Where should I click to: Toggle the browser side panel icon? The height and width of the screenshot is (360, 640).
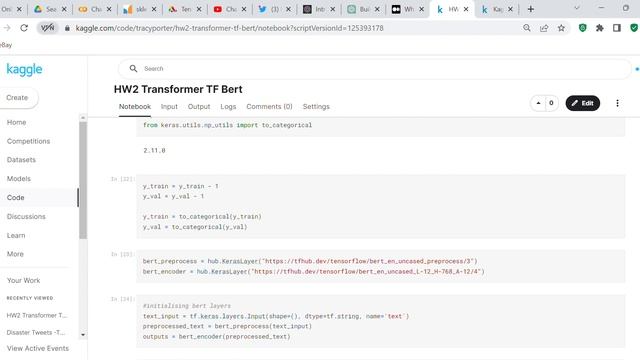click(617, 28)
